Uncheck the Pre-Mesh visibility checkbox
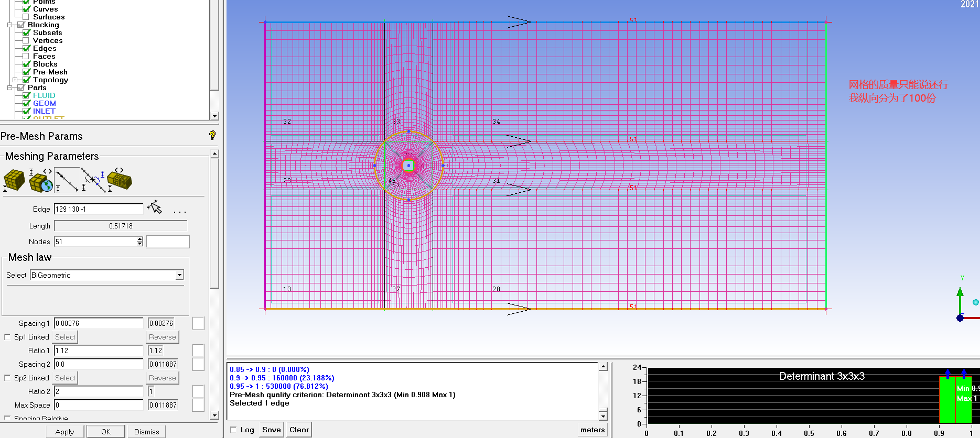This screenshot has width=980, height=438. pos(26,72)
